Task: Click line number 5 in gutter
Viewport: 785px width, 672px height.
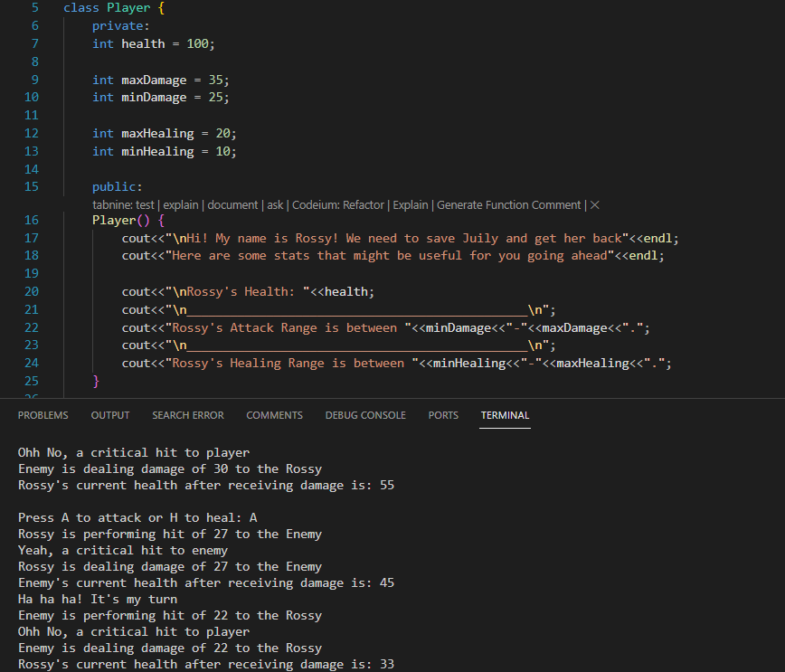Action: 35,7
